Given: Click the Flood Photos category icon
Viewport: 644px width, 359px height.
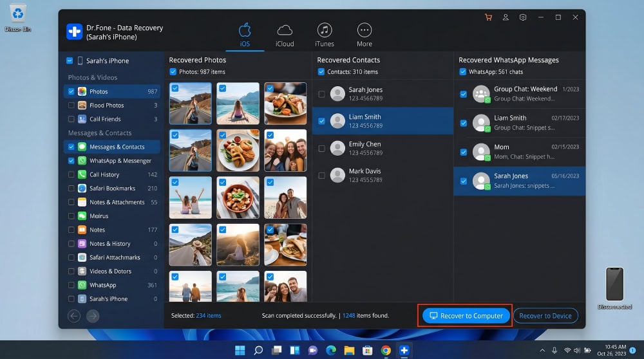Looking at the screenshot, I should pyautogui.click(x=82, y=105).
